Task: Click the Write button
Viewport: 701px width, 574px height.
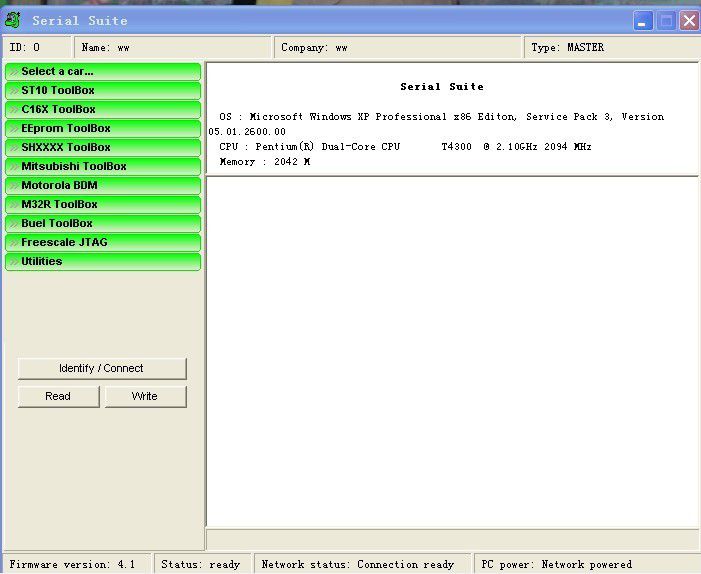Action: point(145,396)
